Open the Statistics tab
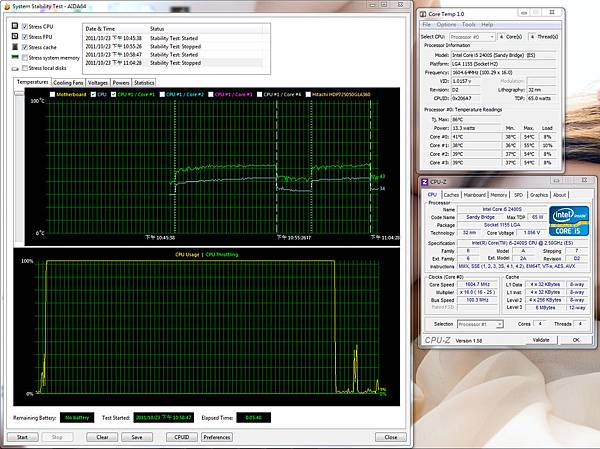 click(144, 83)
